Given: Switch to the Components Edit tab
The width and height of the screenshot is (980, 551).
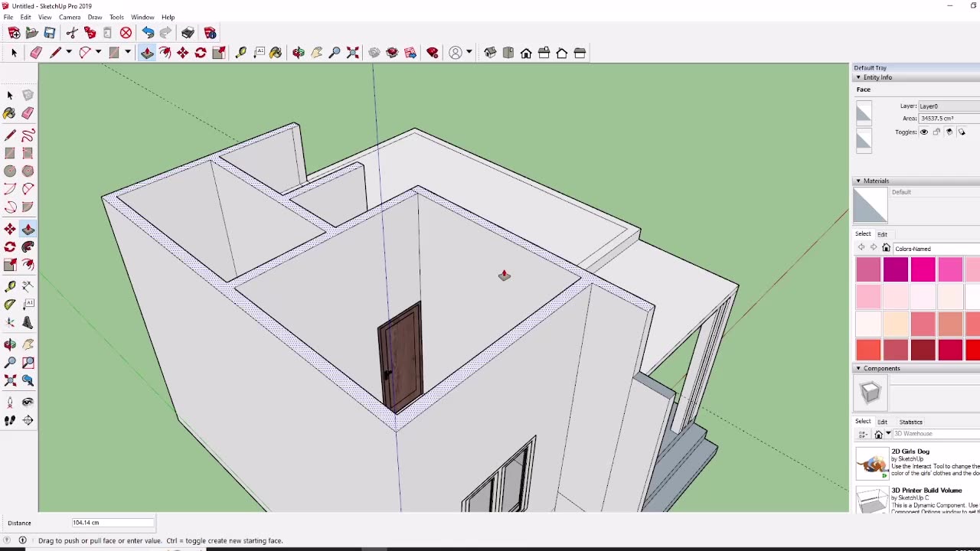Looking at the screenshot, I should coord(882,422).
